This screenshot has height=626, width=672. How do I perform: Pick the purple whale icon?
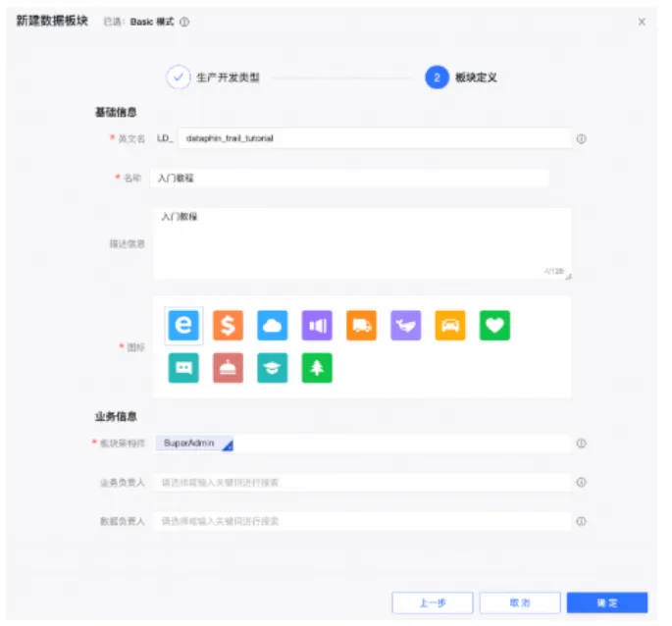[x=406, y=325]
